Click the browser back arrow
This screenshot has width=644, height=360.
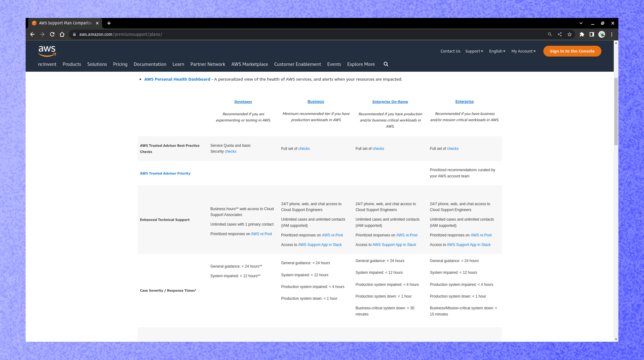click(x=33, y=34)
